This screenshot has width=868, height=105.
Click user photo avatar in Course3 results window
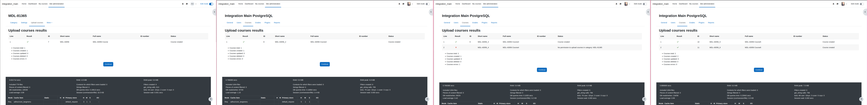click(x=626, y=4)
